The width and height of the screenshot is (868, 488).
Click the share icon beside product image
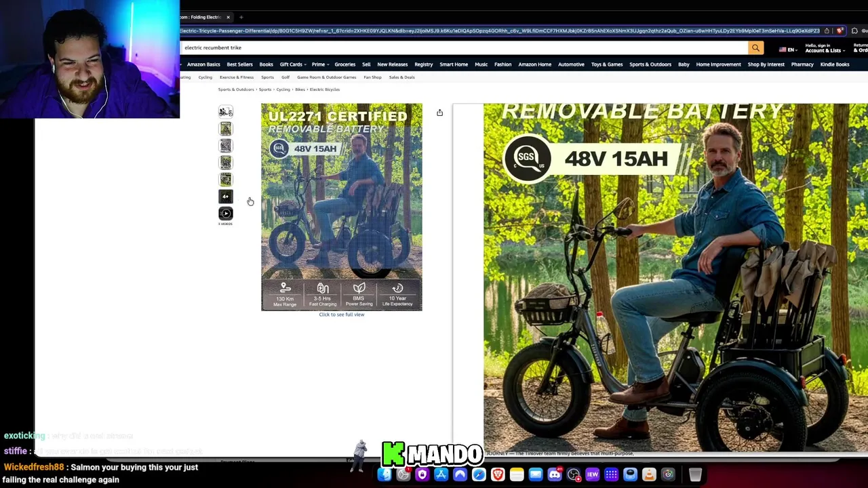[439, 113]
